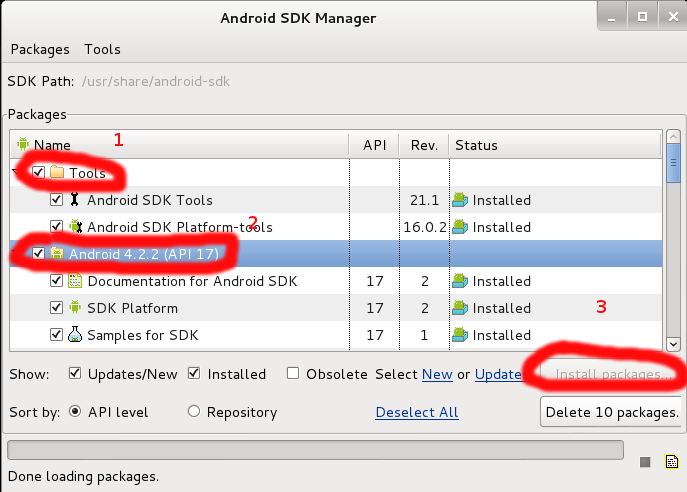Click the Samples for SDK flask icon

click(x=75, y=334)
